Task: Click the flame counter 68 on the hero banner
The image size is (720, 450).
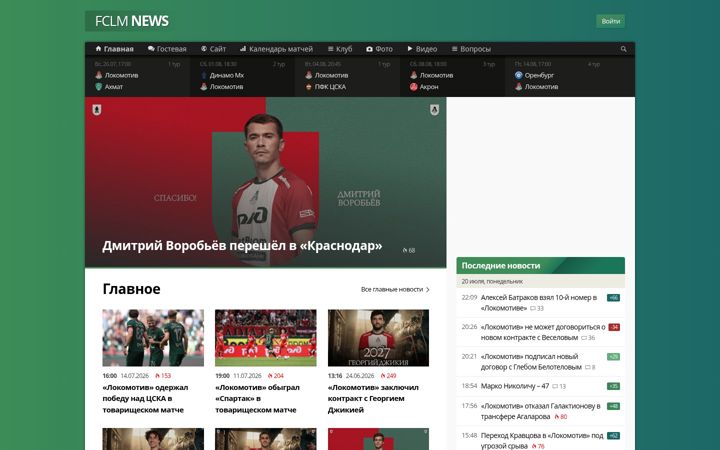Action: (409, 250)
